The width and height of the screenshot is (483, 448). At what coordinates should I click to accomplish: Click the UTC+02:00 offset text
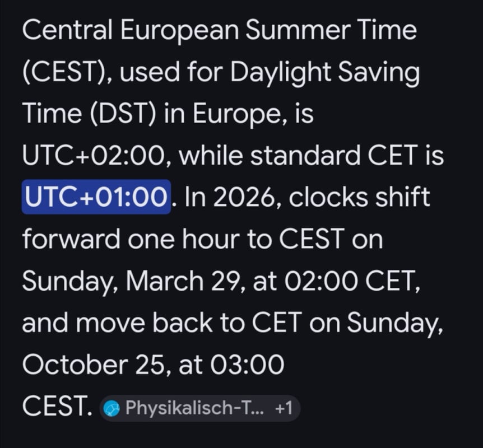pos(94,156)
